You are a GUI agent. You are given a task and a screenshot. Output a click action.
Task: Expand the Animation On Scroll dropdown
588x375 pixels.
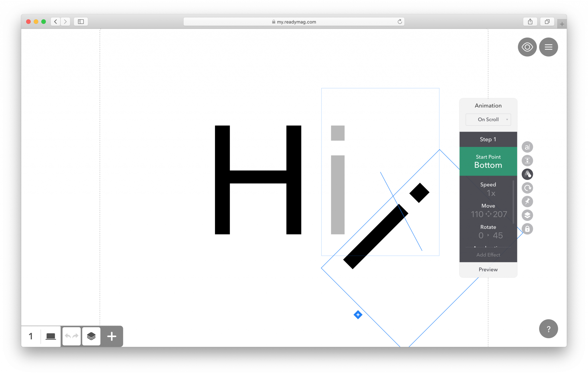(489, 119)
